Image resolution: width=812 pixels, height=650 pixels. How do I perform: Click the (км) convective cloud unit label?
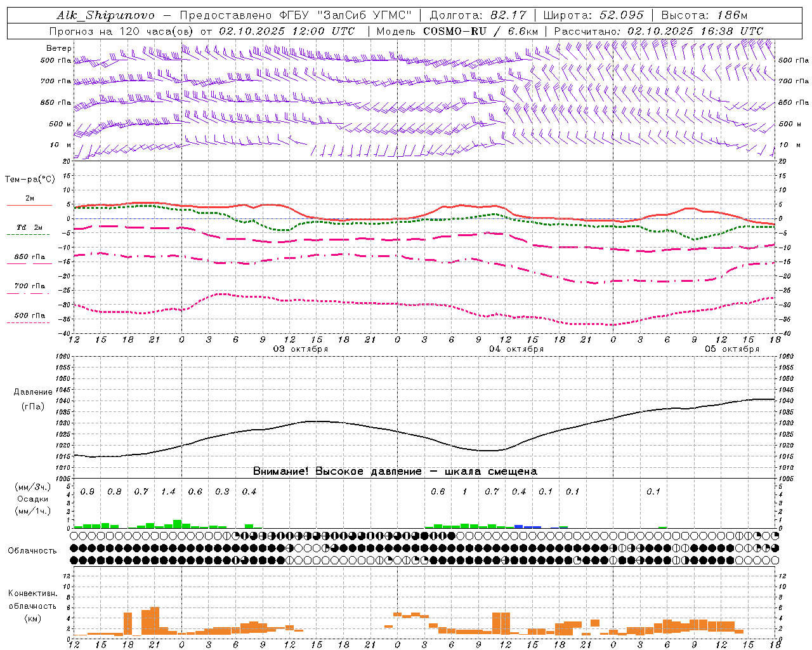click(x=32, y=618)
